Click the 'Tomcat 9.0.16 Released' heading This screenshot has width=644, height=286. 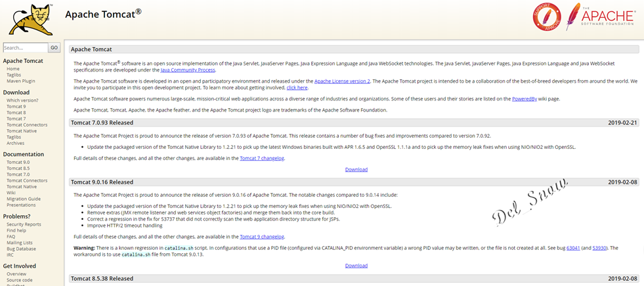pyautogui.click(x=102, y=182)
